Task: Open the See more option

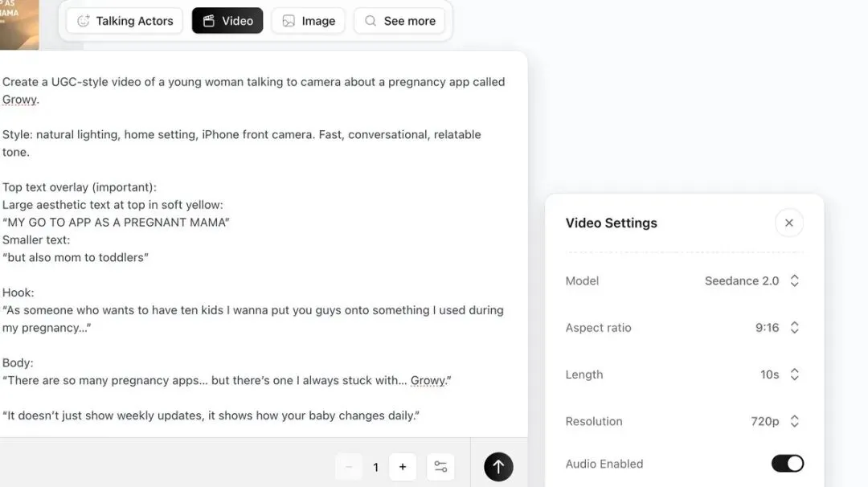Action: 399,21
